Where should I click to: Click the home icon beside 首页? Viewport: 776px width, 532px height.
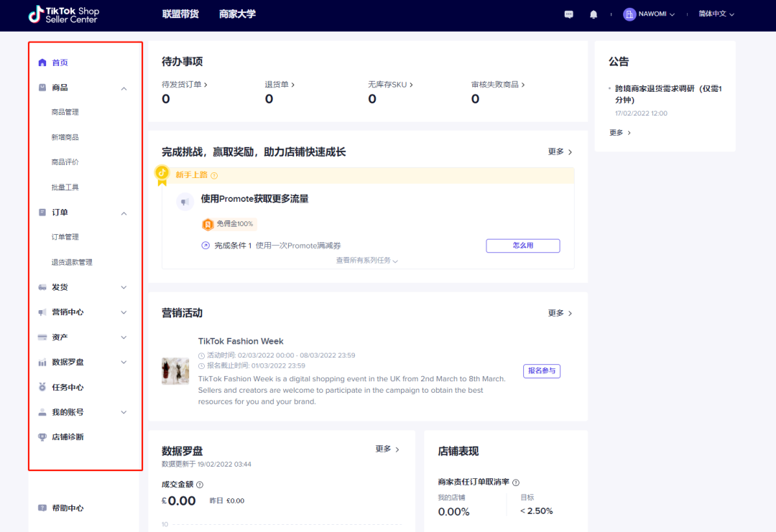[x=42, y=62]
